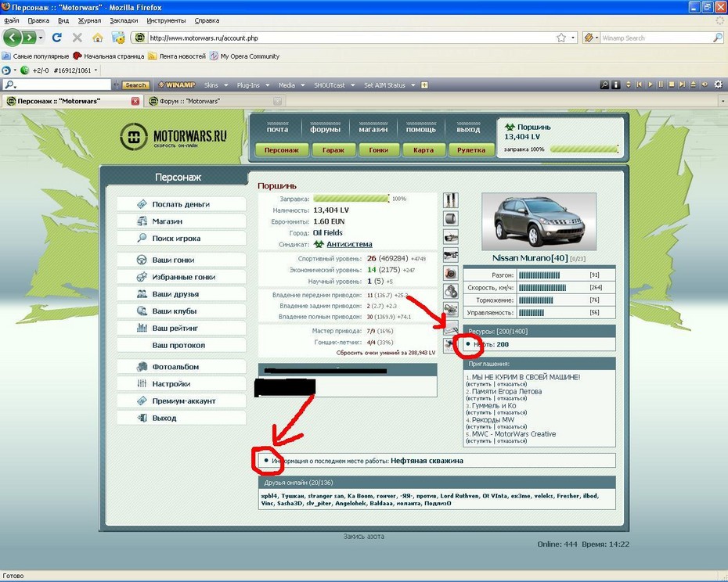Click the Firefox reload page icon
Viewport: 728px width, 582px height.
tap(56, 38)
